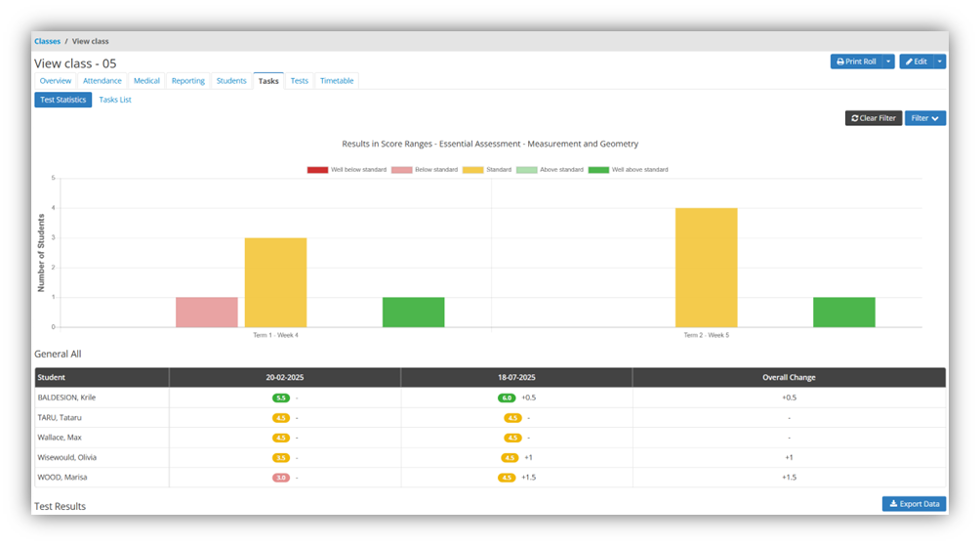Toggle the Below standard legend swatch

click(402, 170)
